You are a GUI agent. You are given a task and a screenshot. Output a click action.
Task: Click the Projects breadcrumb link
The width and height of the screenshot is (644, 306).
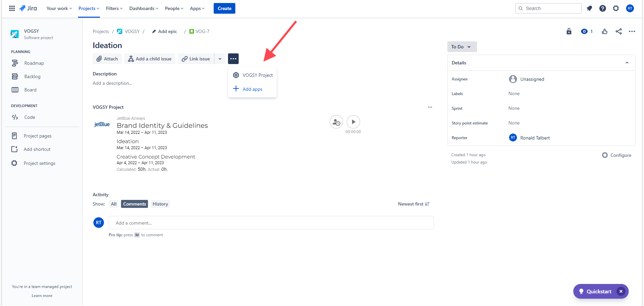101,31
